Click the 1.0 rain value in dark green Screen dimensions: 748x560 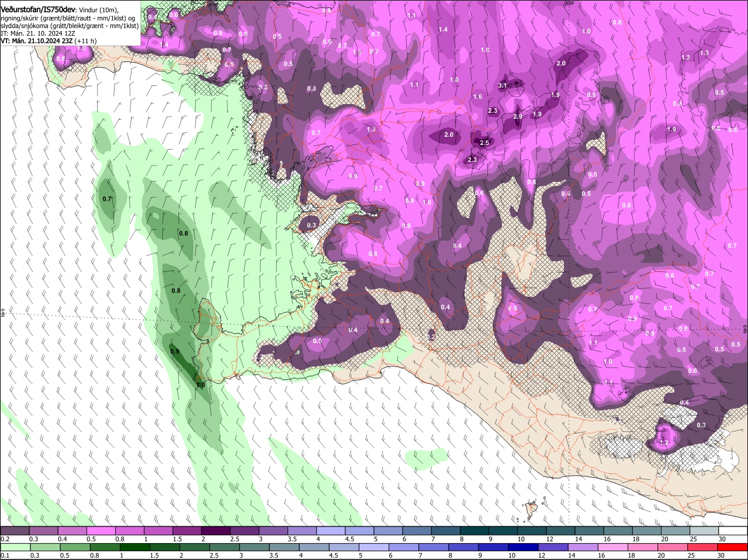click(200, 385)
